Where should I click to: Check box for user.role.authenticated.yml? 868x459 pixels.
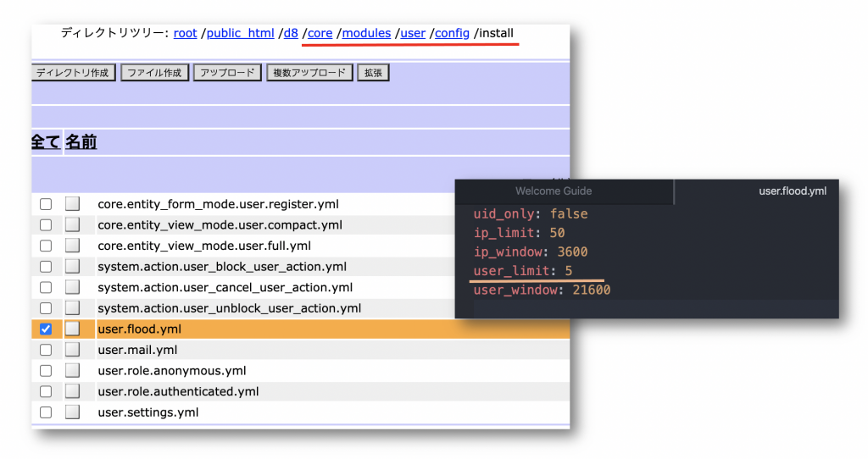(x=46, y=391)
